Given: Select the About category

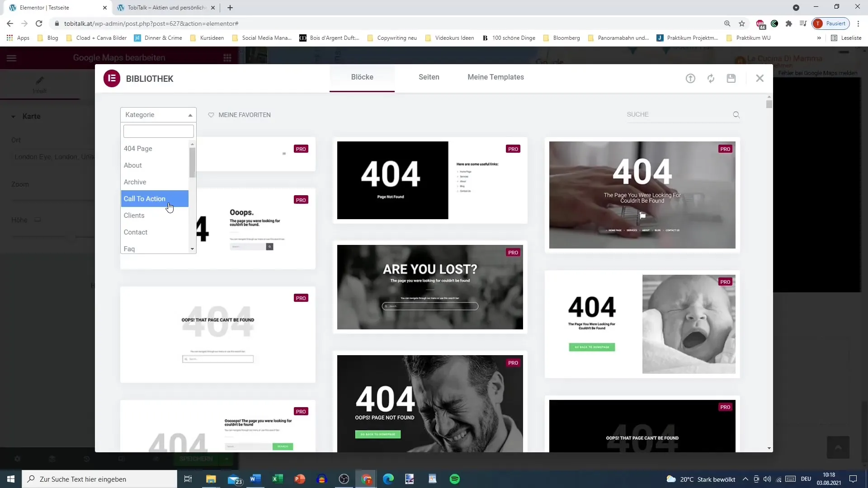Looking at the screenshot, I should click(x=155, y=165).
